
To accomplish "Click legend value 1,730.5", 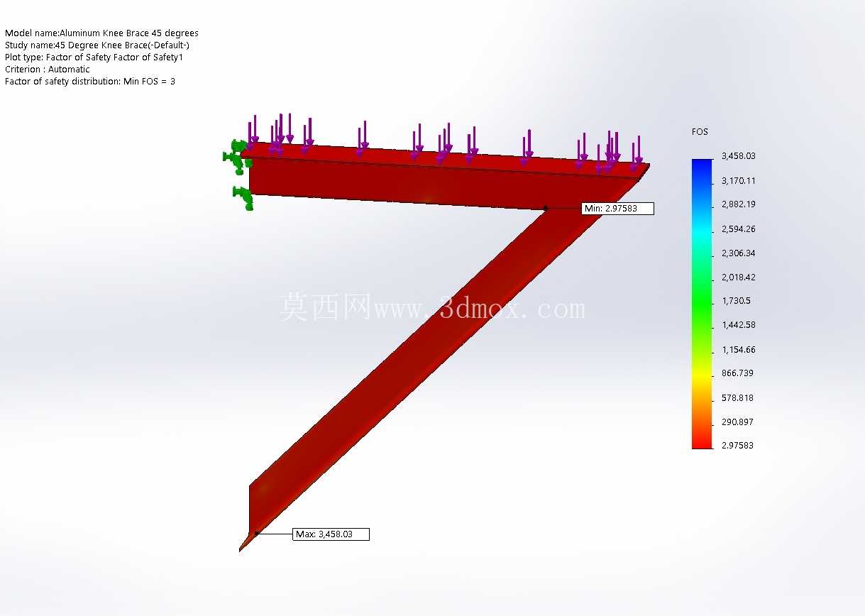I will tap(736, 301).
